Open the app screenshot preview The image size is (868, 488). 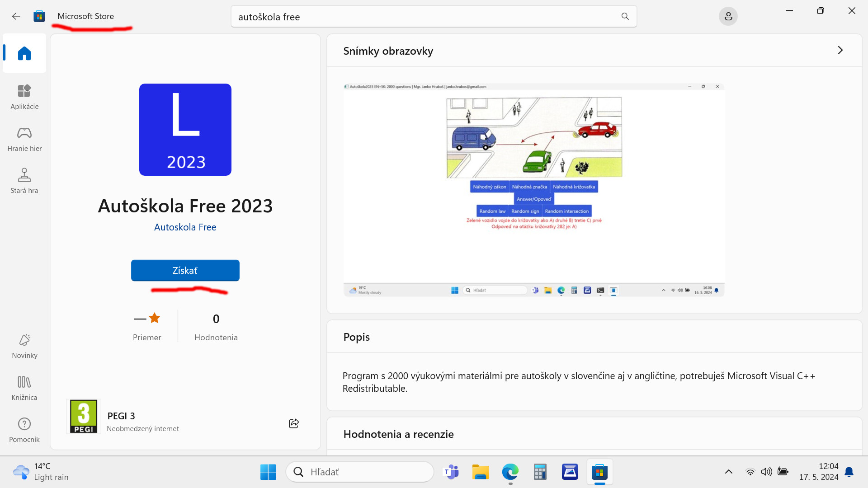pyautogui.click(x=533, y=190)
